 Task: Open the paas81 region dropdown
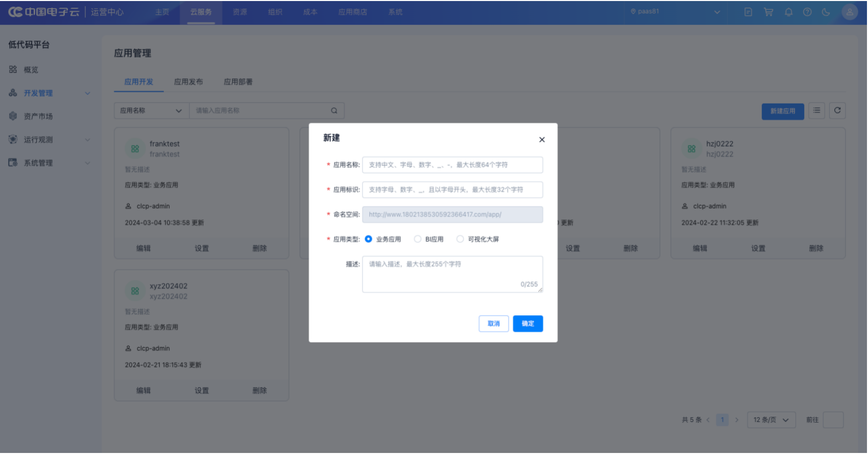point(676,12)
